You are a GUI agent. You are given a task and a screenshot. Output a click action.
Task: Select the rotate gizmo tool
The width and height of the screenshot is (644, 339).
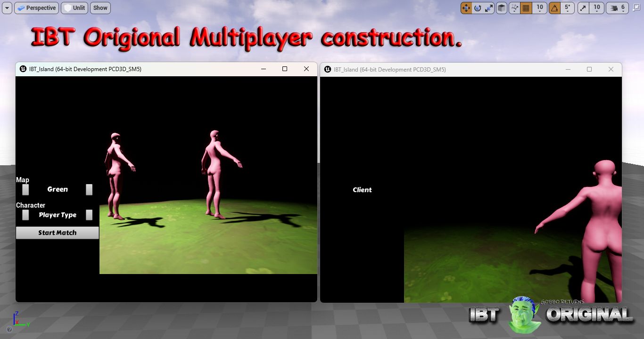pyautogui.click(x=478, y=8)
